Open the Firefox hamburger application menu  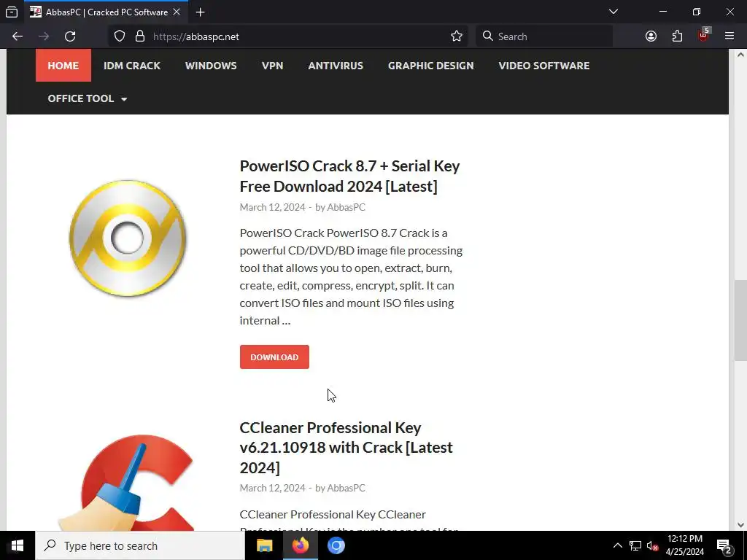pyautogui.click(x=729, y=36)
